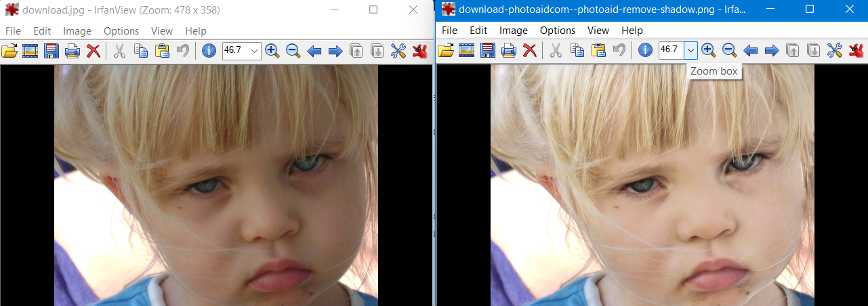Delete red X icon in left window
The image size is (868, 306).
pyautogui.click(x=94, y=51)
